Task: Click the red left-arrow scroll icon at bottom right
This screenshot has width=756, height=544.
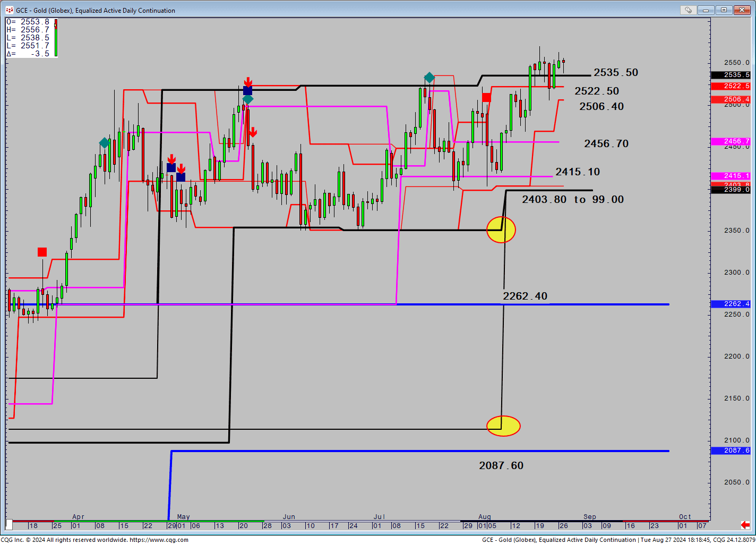Action: point(745,525)
